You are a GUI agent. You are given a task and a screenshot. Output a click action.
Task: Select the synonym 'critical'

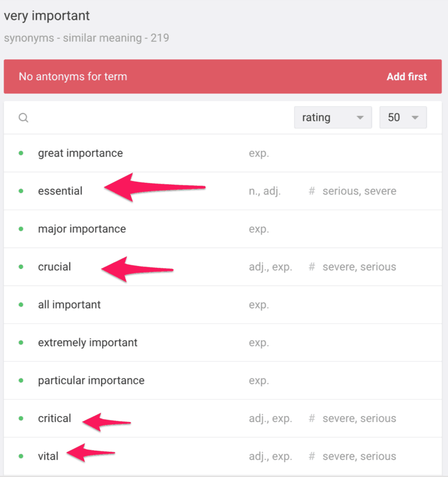click(x=54, y=418)
